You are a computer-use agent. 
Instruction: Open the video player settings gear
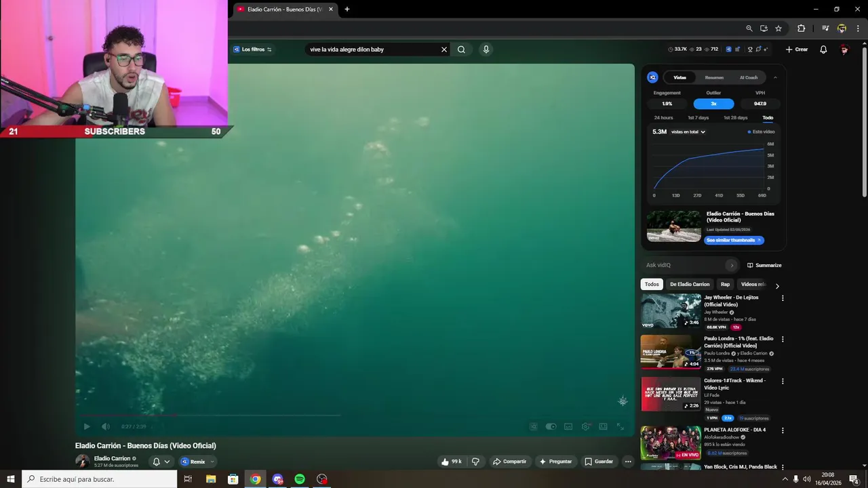(x=585, y=426)
